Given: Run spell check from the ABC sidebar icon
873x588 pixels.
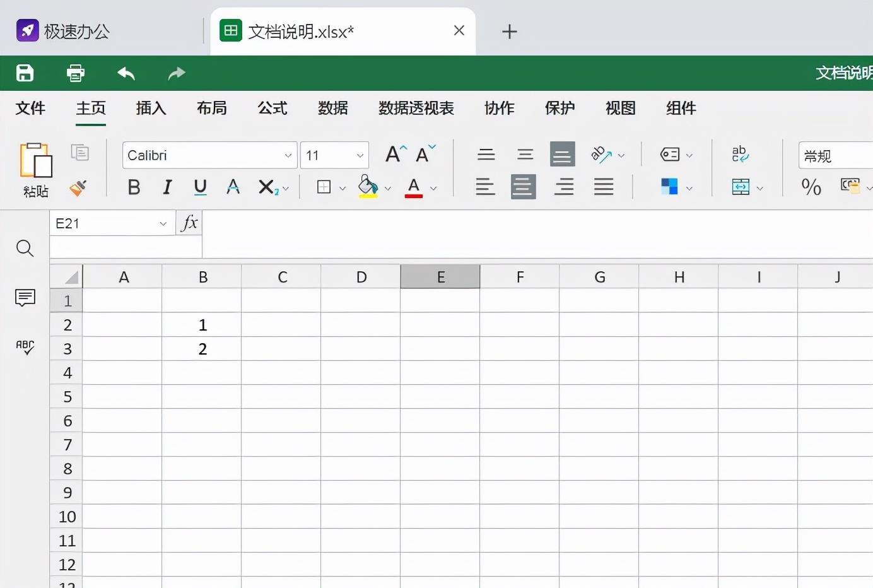Looking at the screenshot, I should point(25,346).
